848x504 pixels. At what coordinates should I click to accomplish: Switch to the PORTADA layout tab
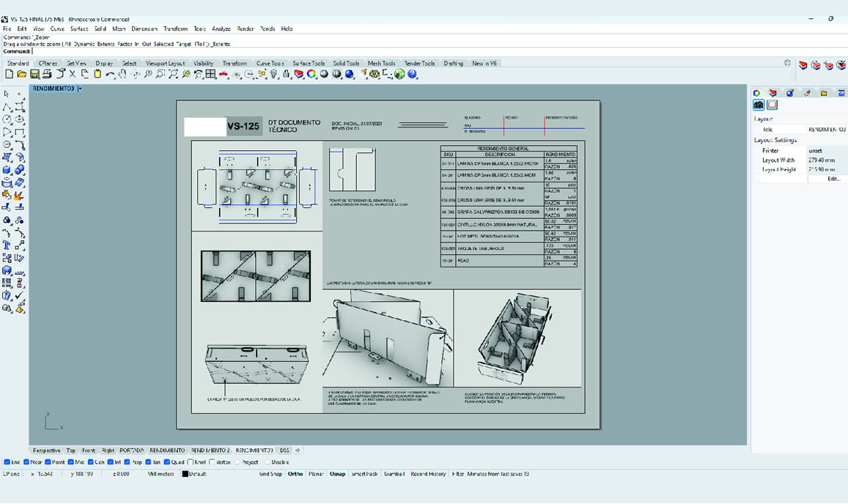tap(131, 451)
